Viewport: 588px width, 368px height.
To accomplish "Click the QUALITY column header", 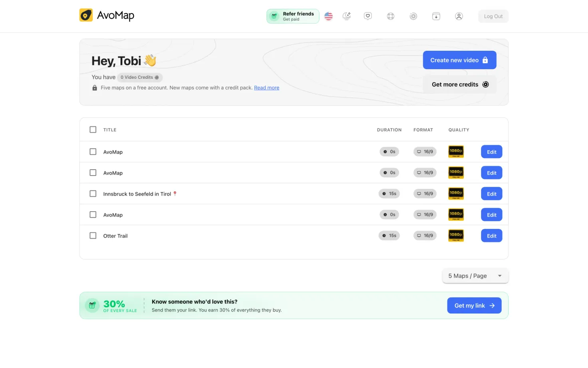I will pyautogui.click(x=459, y=130).
